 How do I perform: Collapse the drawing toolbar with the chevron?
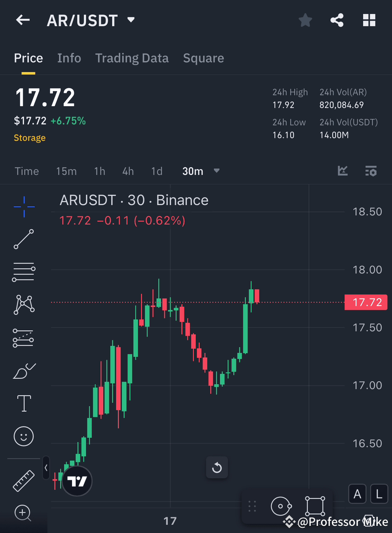46,468
